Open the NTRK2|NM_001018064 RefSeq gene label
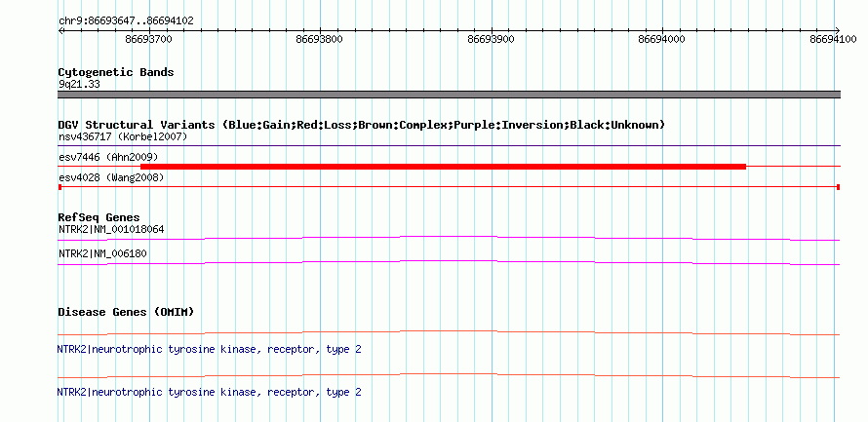 click(111, 229)
